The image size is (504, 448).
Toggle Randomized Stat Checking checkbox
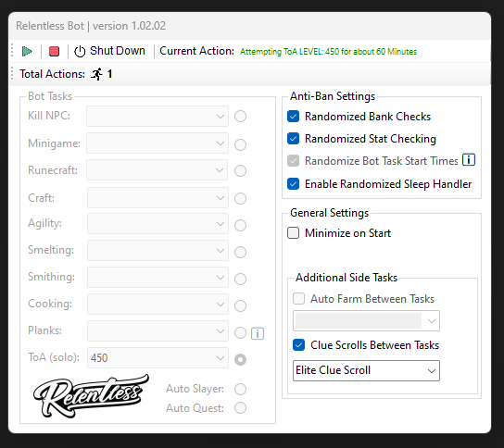point(293,139)
